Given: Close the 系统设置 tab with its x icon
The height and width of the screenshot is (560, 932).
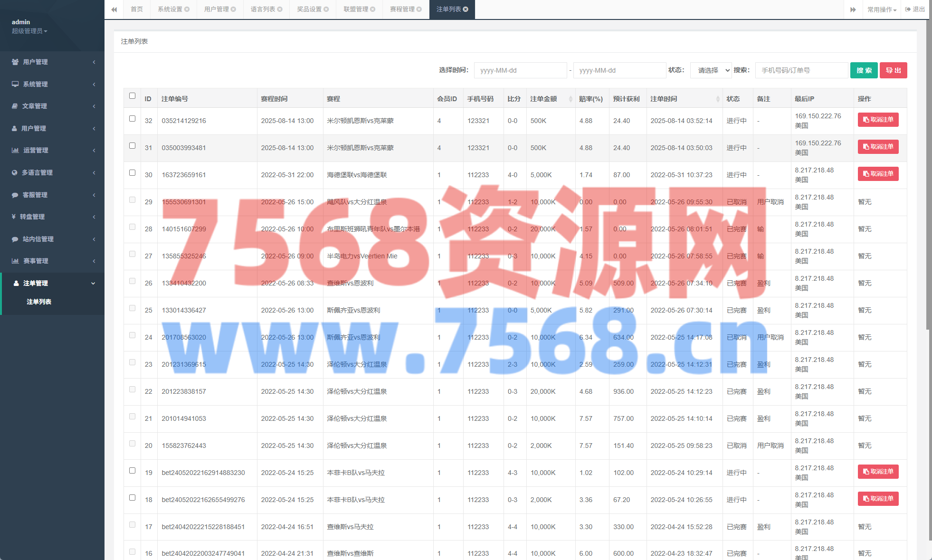Looking at the screenshot, I should click(x=187, y=9).
